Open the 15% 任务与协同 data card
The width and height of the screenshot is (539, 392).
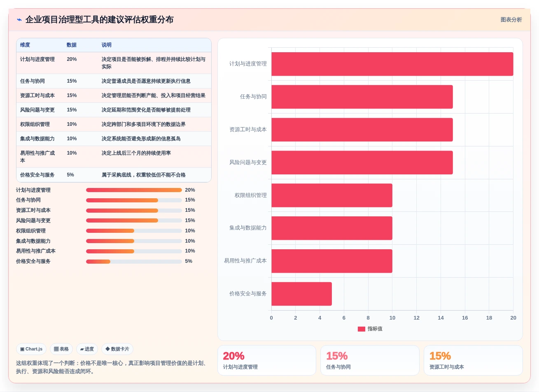pyautogui.click(x=370, y=360)
